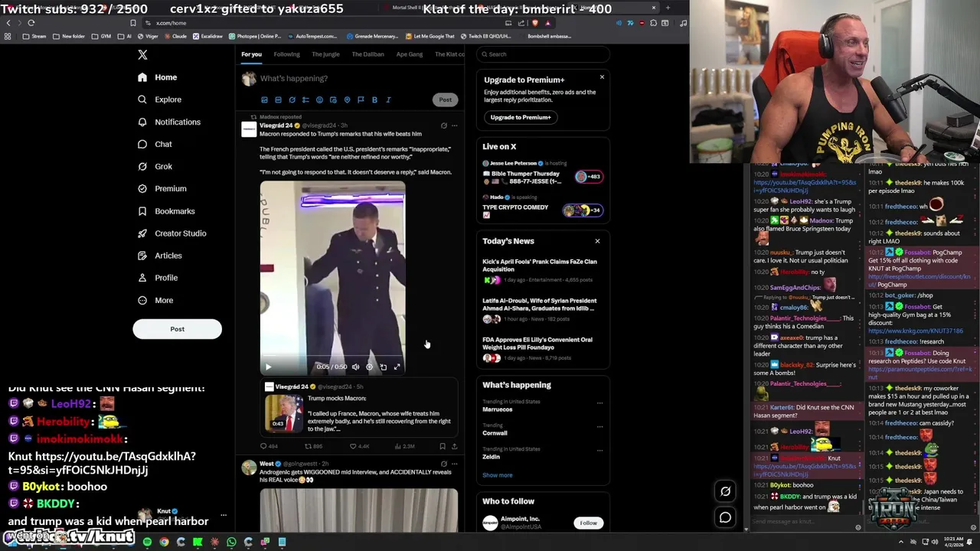Open Creator Studio

pyautogui.click(x=171, y=233)
